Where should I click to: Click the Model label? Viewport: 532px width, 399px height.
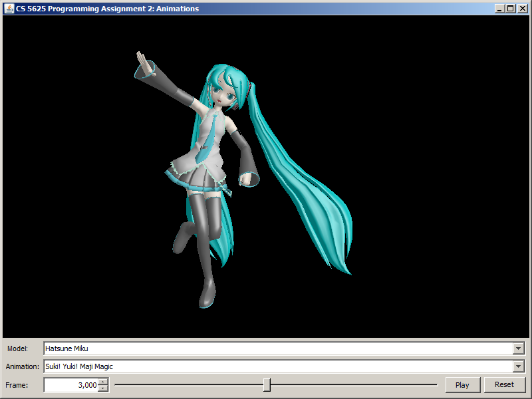(18, 348)
